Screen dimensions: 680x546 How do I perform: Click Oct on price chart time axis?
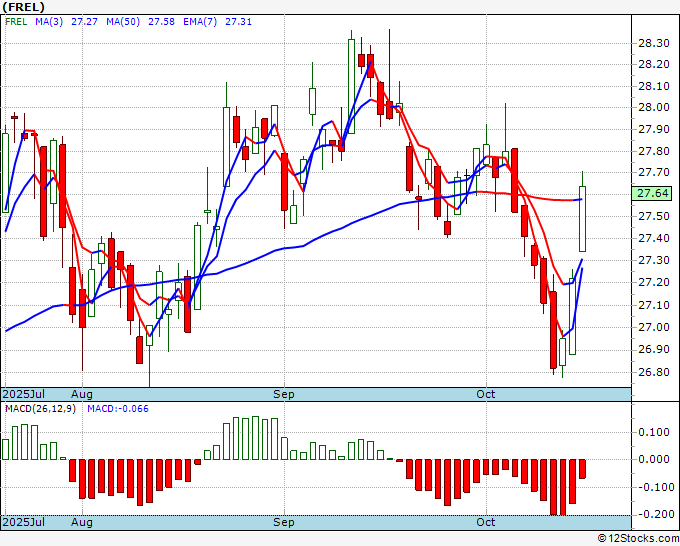click(x=486, y=394)
